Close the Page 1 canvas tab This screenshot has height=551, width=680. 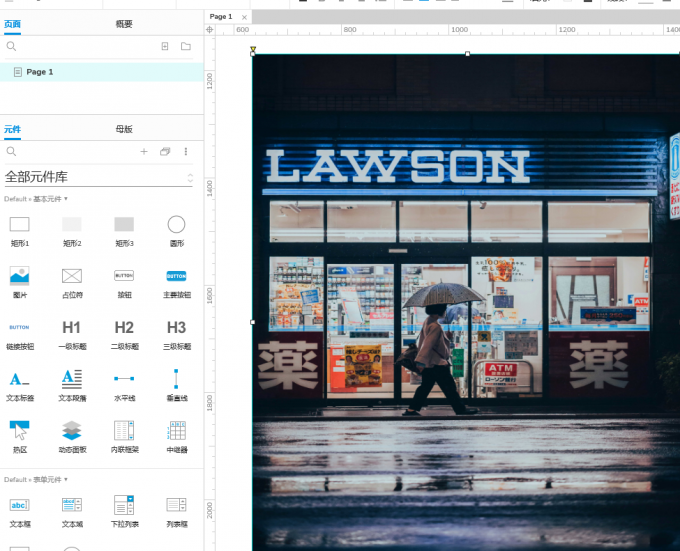tap(244, 17)
